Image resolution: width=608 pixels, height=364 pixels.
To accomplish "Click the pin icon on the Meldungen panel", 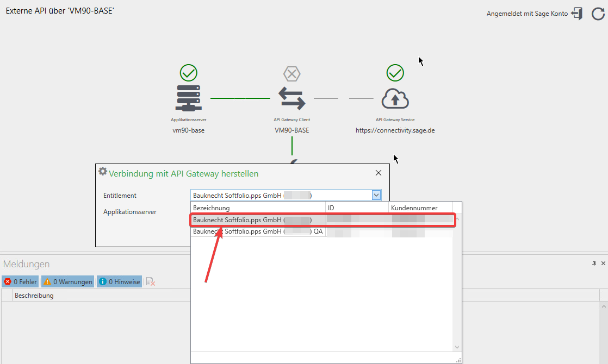I will [594, 263].
